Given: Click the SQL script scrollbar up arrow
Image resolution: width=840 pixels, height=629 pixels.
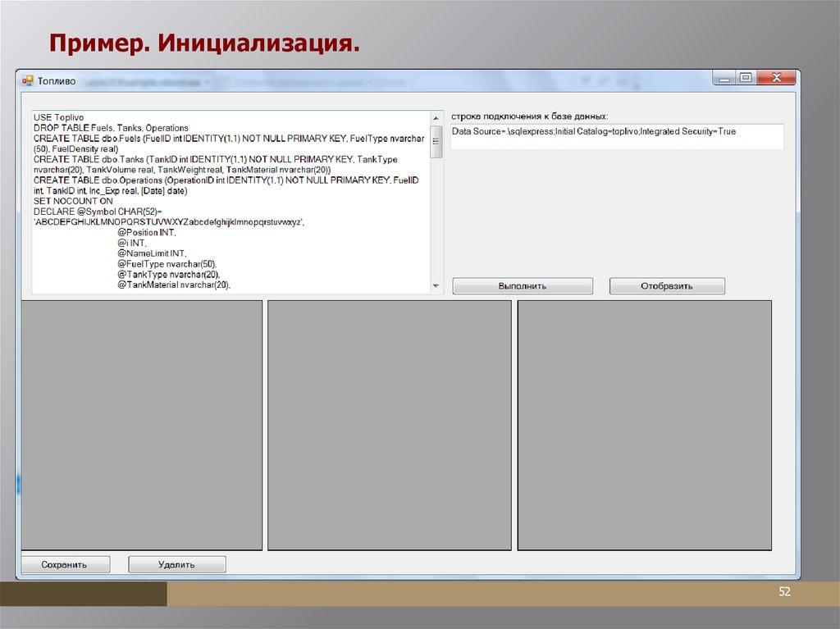Looking at the screenshot, I should 436,117.
